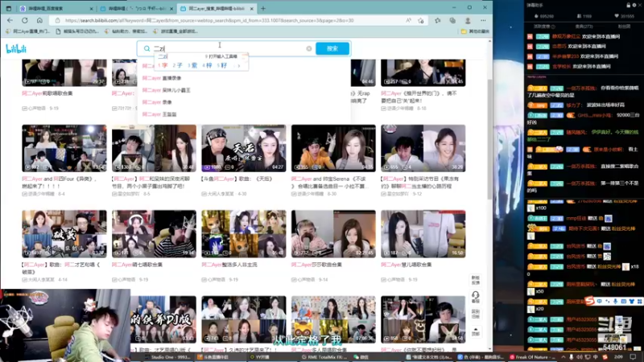
Task: Clear the search box text
Action: pos(309,48)
